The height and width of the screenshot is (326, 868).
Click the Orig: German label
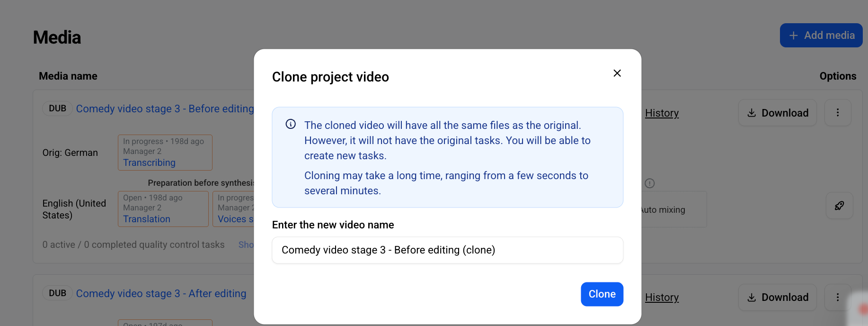click(70, 153)
